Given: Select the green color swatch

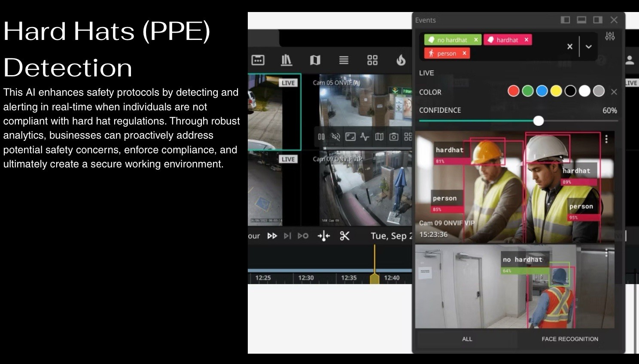Looking at the screenshot, I should coord(528,91).
